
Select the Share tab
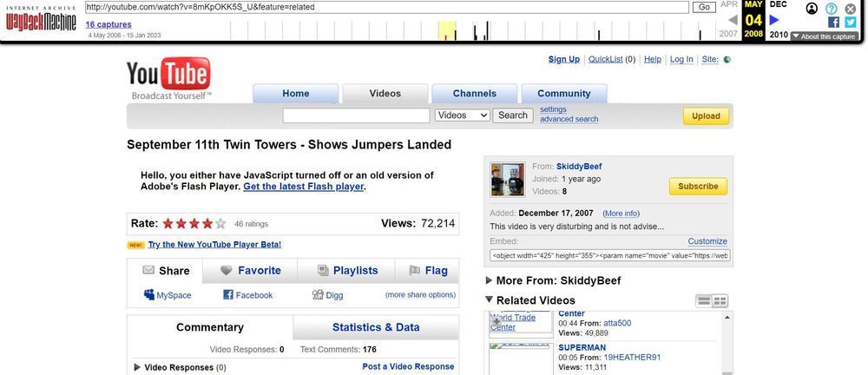click(165, 271)
